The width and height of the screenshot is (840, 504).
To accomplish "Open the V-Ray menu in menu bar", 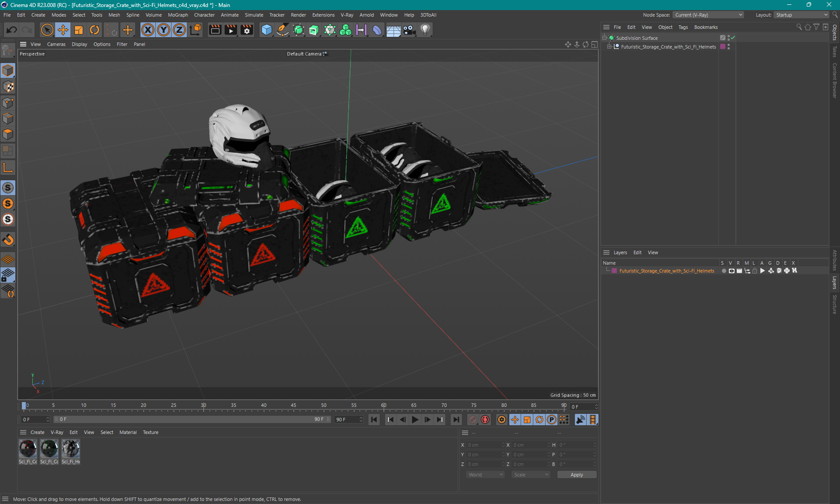I will click(348, 14).
